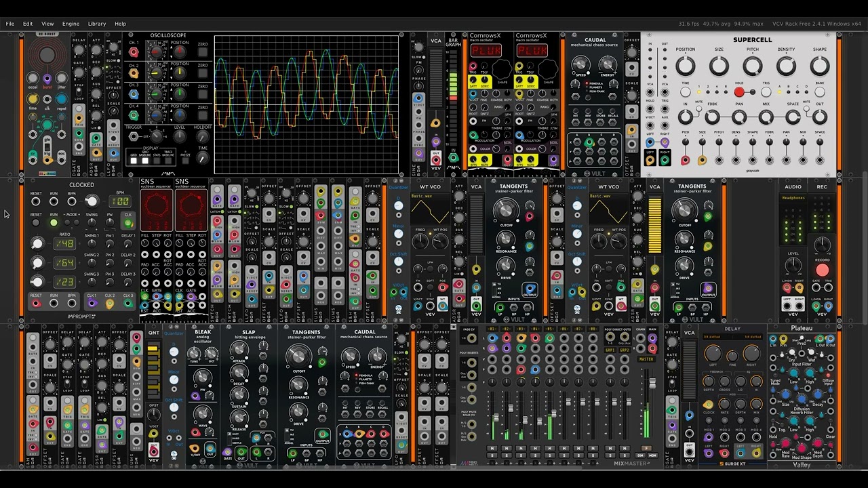This screenshot has width=868, height=488.
Task: Click the Supercell PITCH knob
Action: 753,66
